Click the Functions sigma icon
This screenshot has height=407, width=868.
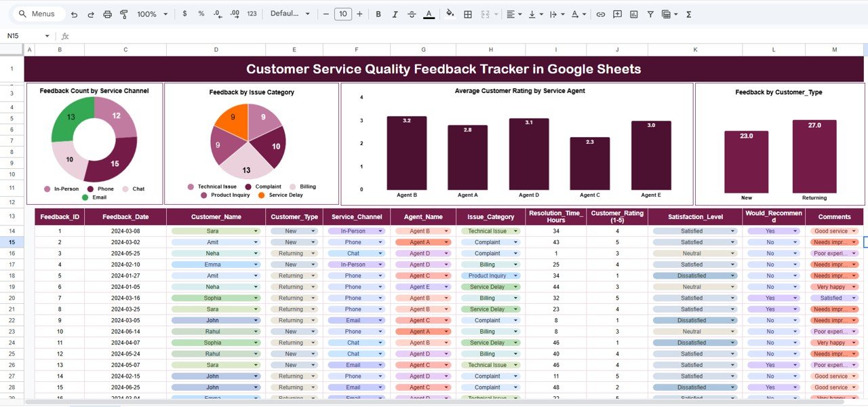coord(689,14)
